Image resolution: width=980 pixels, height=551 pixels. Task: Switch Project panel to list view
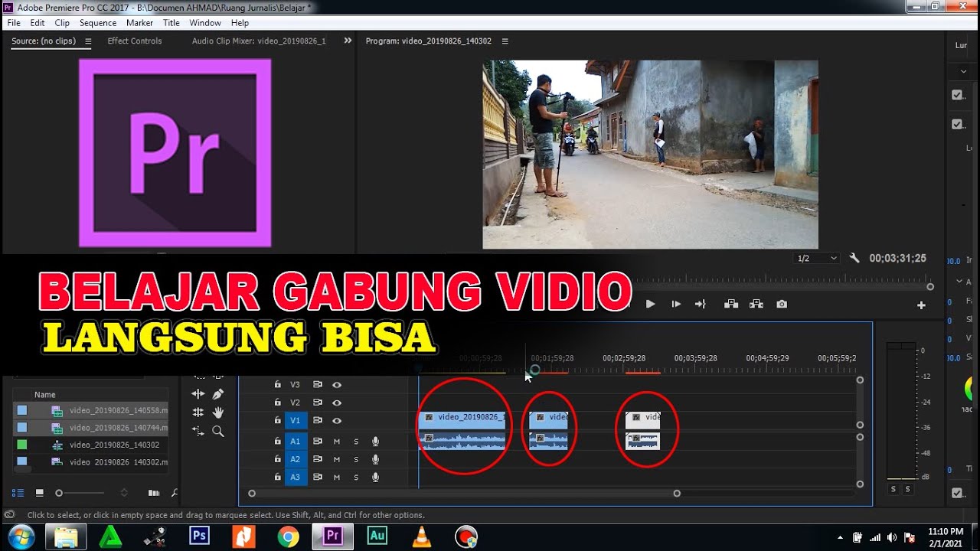click(x=18, y=493)
